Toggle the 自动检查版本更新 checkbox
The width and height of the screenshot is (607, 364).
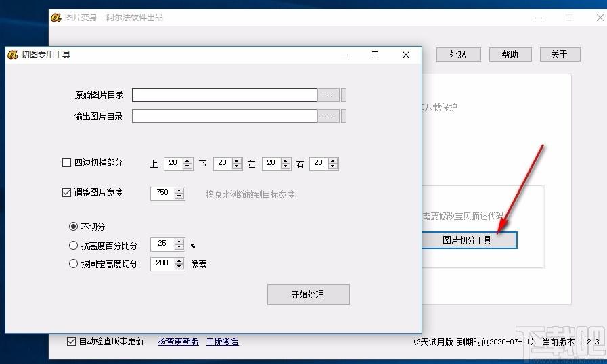point(72,342)
